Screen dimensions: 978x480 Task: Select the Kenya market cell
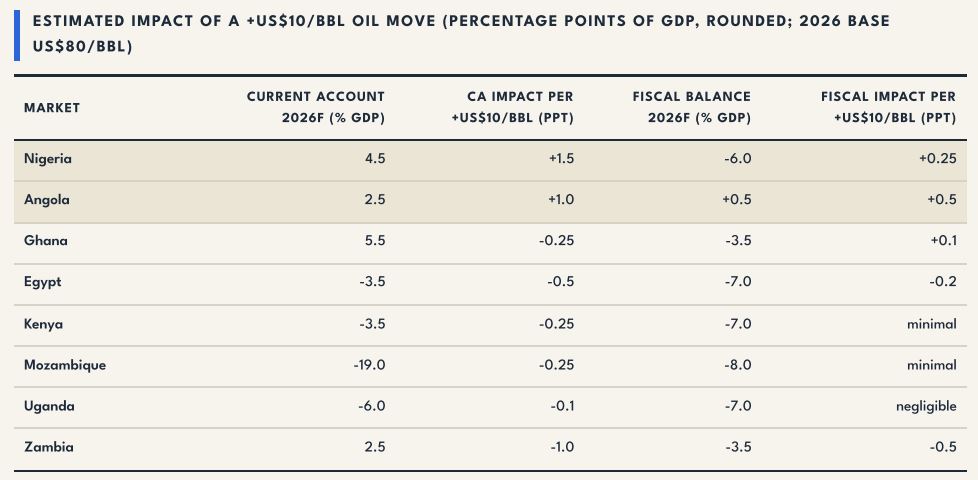point(43,324)
